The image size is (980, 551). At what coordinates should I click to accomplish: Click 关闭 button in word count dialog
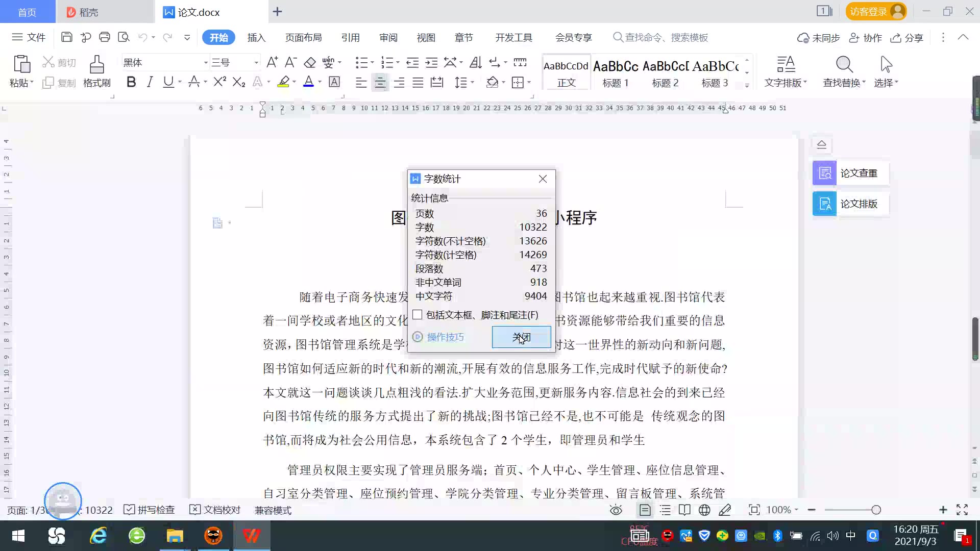pyautogui.click(x=521, y=337)
